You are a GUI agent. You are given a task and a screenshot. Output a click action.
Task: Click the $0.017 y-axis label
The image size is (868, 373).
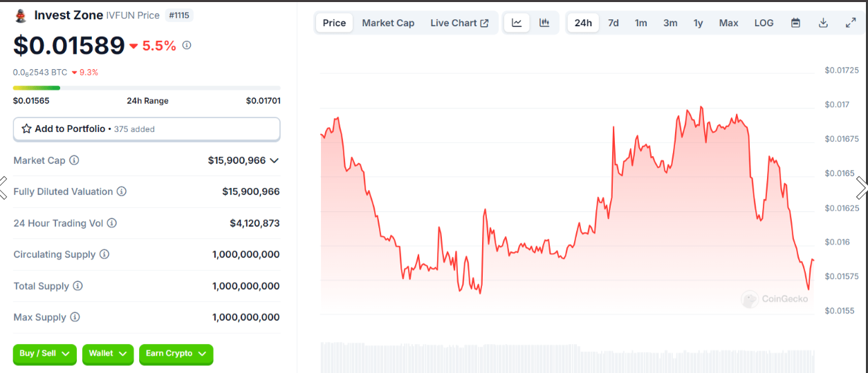837,104
